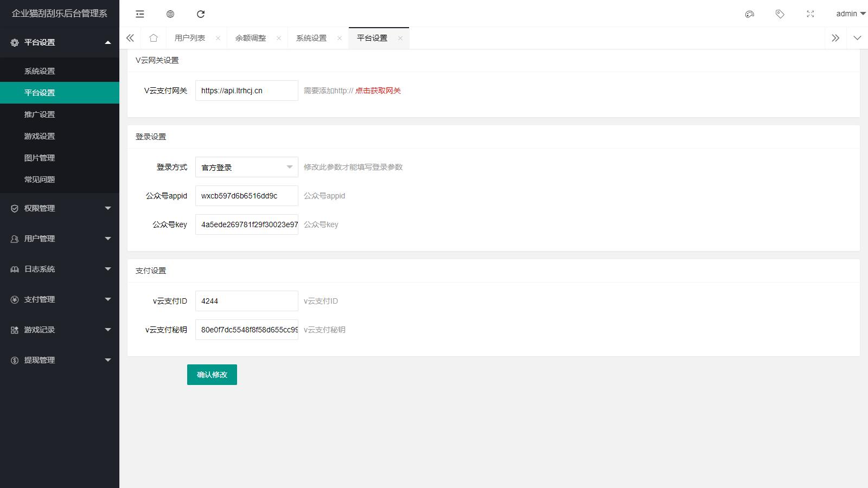Collapse the sidebar with the menu fold icon
This screenshot has height=488, width=868.
pos(140,14)
